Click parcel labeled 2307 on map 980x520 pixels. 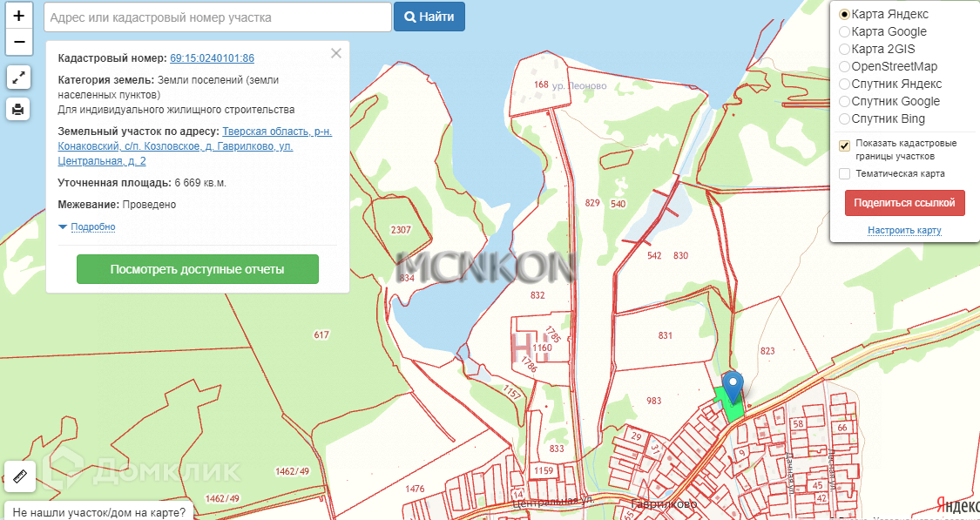click(401, 229)
